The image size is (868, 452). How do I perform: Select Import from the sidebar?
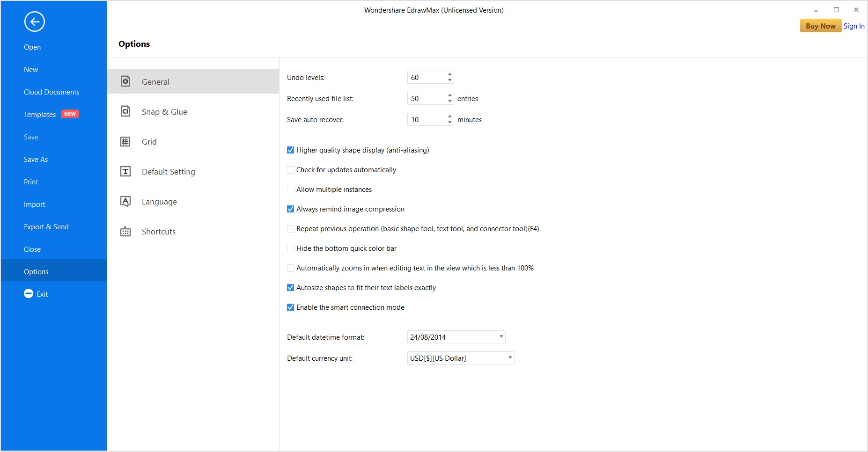click(34, 204)
